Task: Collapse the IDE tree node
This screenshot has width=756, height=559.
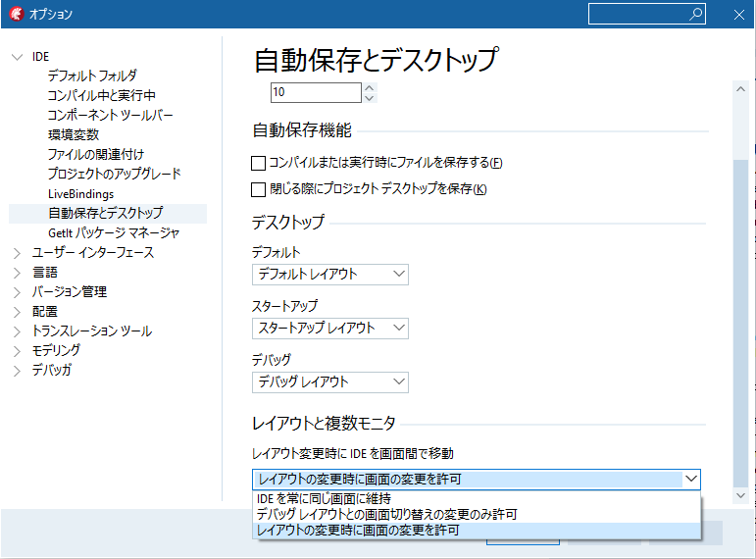Action: 17,57
